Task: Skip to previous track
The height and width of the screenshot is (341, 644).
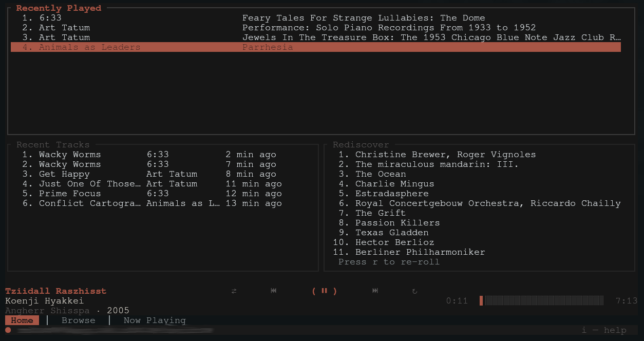Action: coord(274,291)
